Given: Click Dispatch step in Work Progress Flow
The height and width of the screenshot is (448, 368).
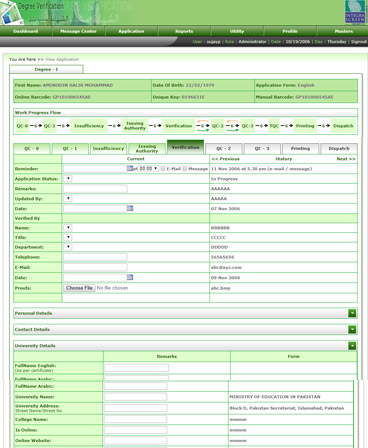Looking at the screenshot, I should [343, 126].
